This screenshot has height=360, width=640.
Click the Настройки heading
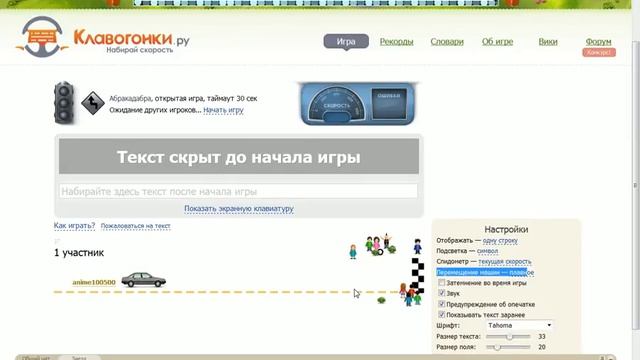[506, 229]
